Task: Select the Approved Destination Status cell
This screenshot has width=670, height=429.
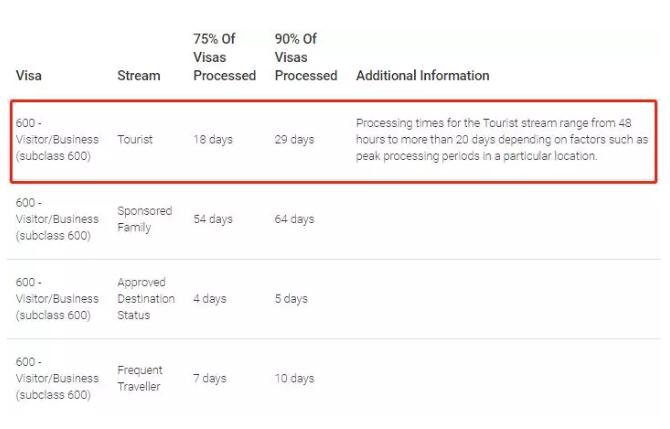Action: click(146, 298)
